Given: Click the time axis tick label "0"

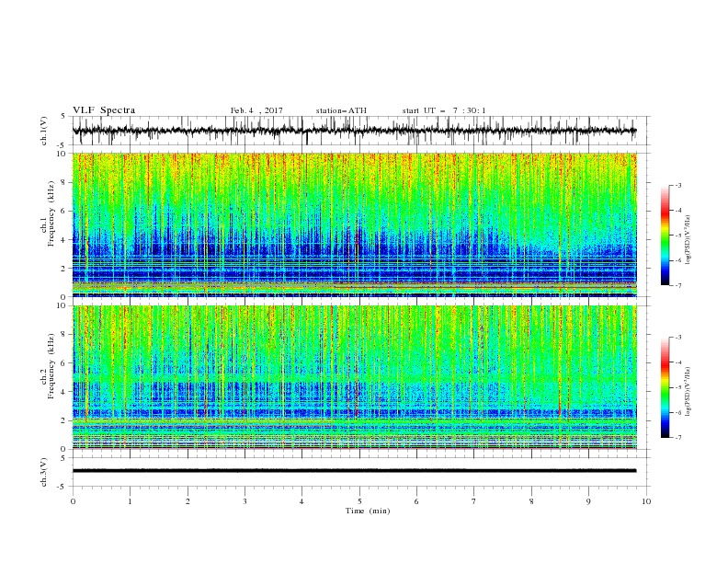Looking at the screenshot, I should pos(73,501).
